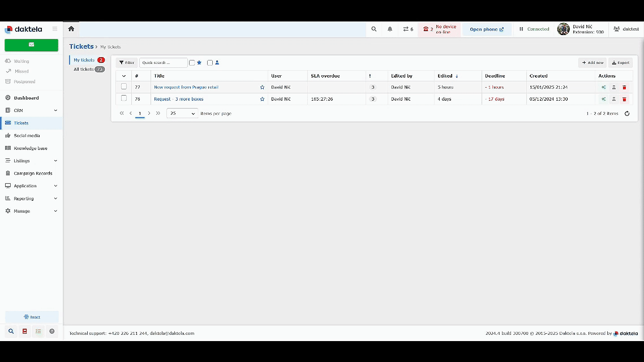This screenshot has width=644, height=362.
Task: Star the 'Request - 3 more boxes' ticket
Action: [262, 99]
